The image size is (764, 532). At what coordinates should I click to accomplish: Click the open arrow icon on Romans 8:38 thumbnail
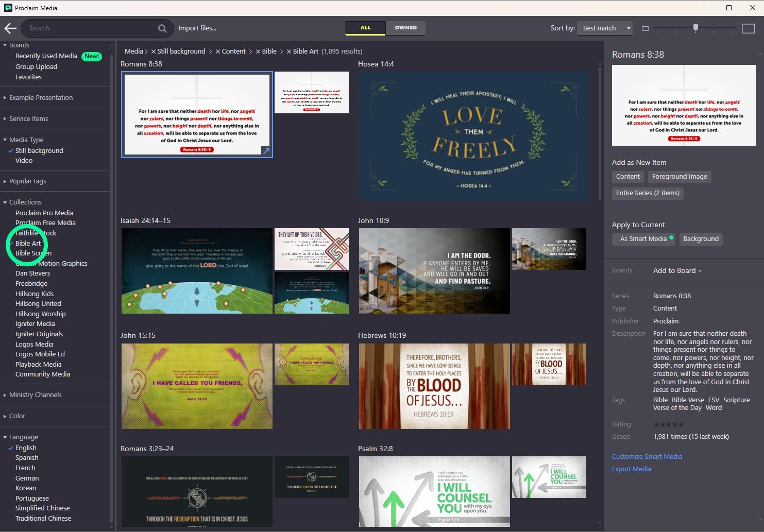(x=266, y=151)
